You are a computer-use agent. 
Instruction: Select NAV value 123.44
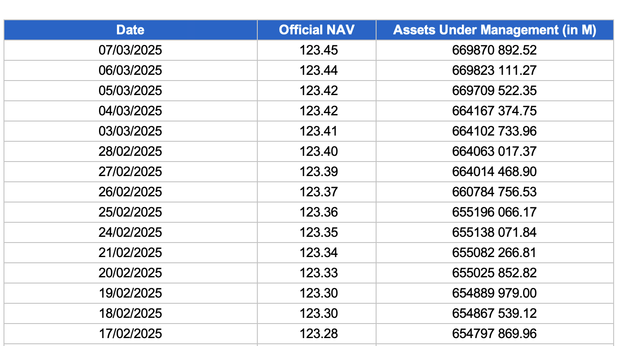tap(319, 70)
